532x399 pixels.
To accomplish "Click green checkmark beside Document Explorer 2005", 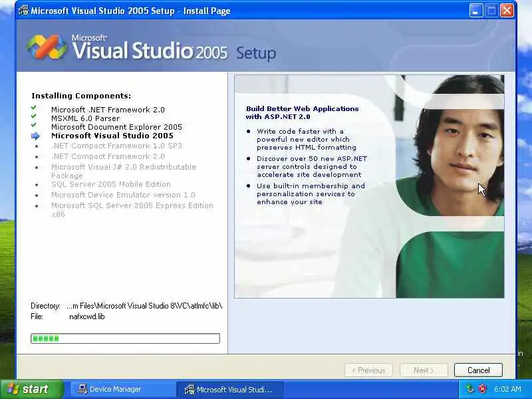I will click(34, 125).
